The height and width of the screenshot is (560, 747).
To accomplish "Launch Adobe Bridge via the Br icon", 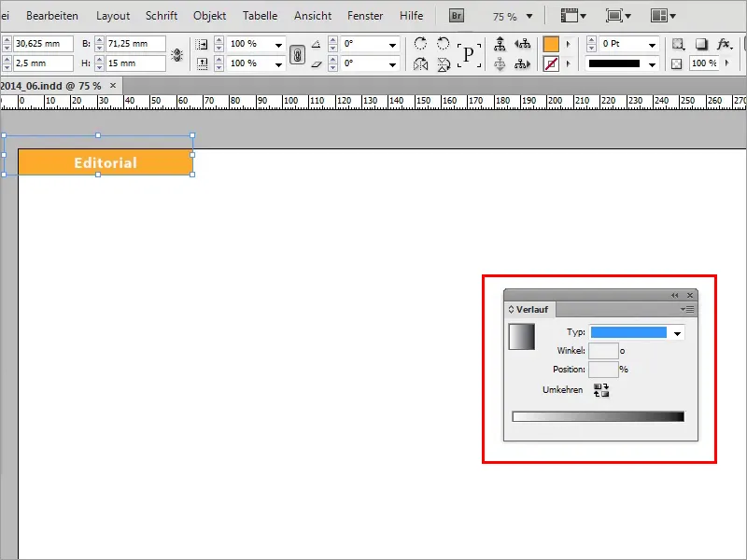I will coord(456,16).
